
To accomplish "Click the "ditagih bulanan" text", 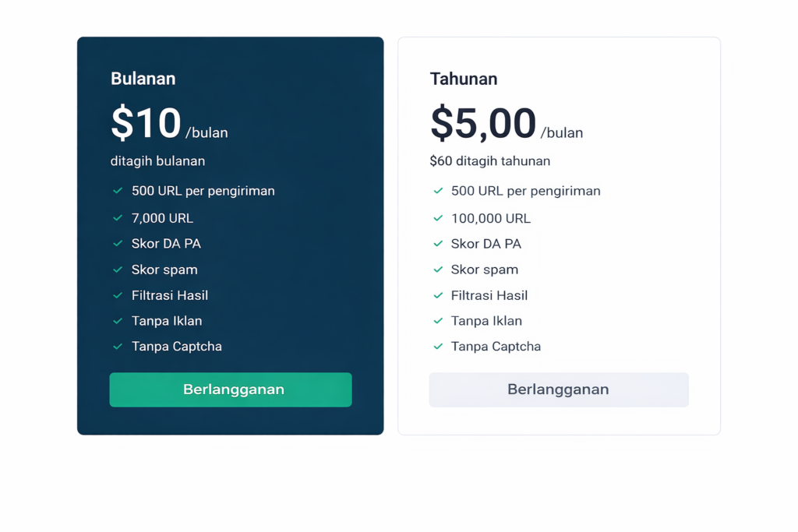I will tap(157, 161).
